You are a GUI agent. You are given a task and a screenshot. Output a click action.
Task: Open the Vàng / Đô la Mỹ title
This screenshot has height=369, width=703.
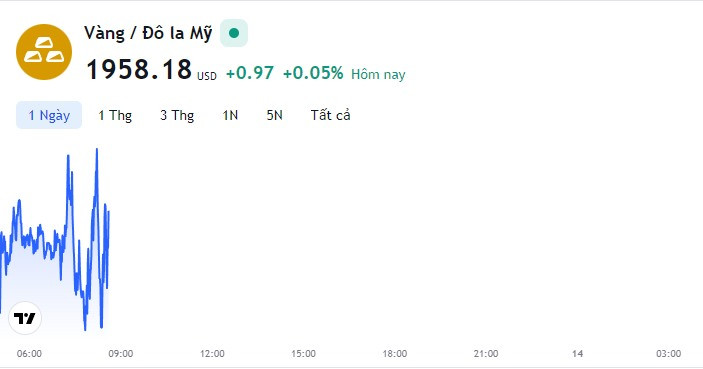pos(148,33)
